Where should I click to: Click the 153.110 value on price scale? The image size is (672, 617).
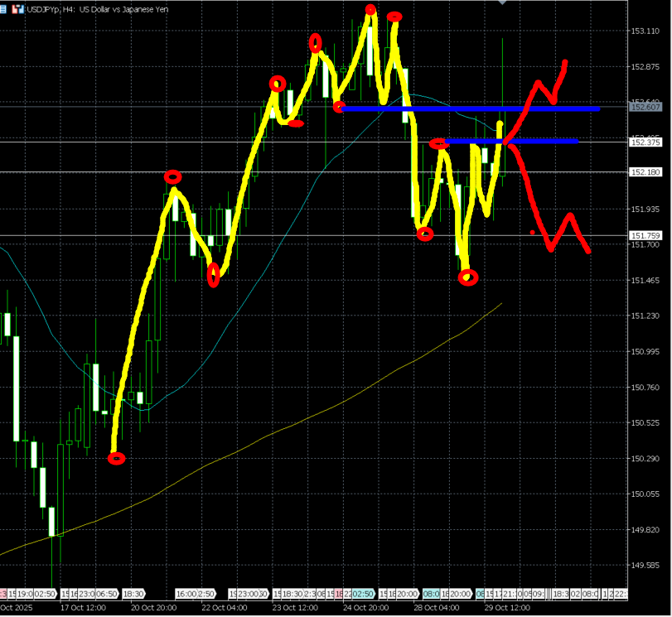pyautogui.click(x=645, y=31)
